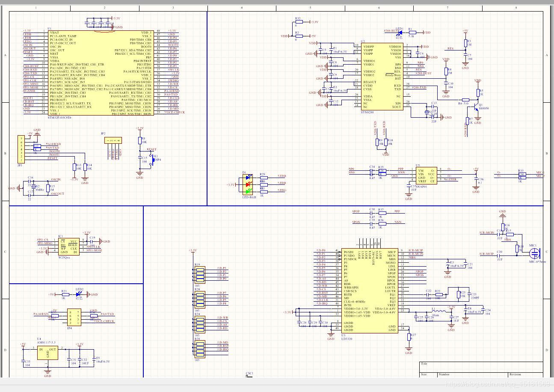Select the JP2 four-pin header
This screenshot has width=554, height=392.
[114, 140]
